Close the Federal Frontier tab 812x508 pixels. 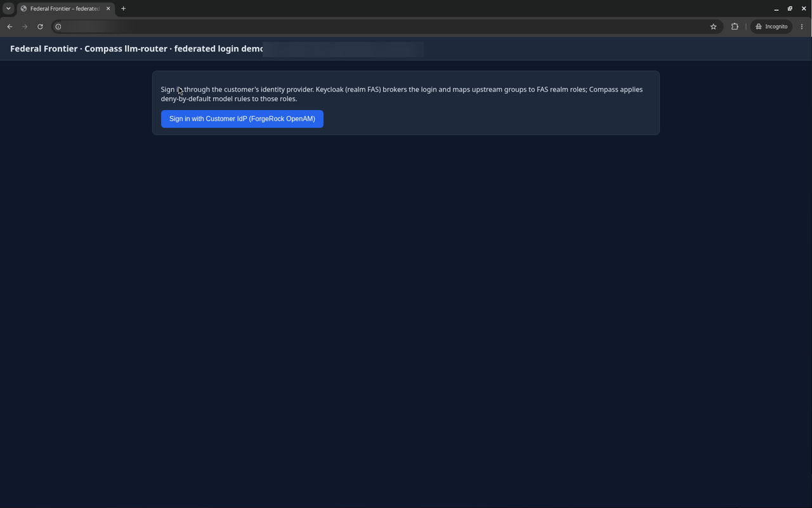click(108, 9)
